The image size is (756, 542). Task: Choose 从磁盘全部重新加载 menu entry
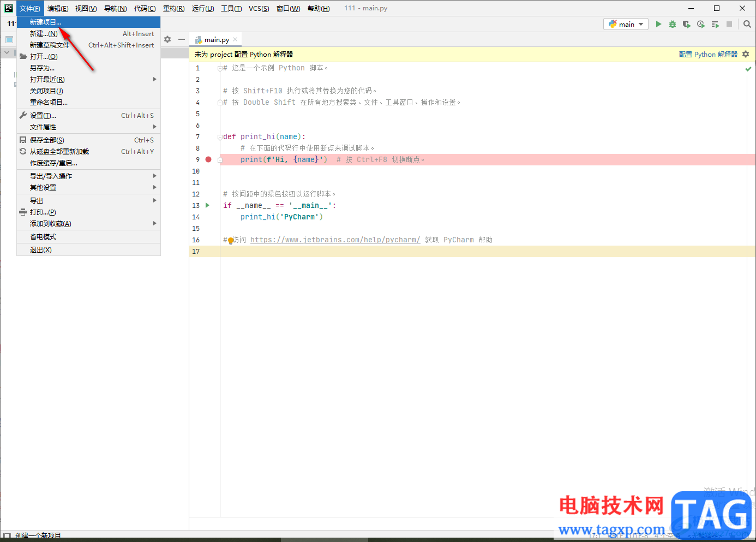88,152
